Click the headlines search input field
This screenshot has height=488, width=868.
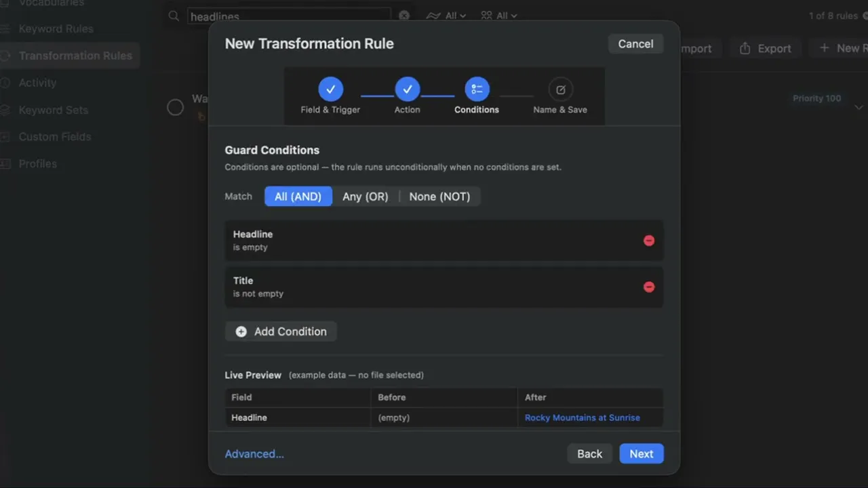point(290,16)
